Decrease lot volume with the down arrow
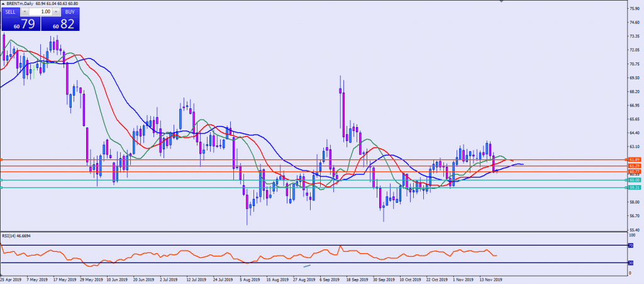The height and width of the screenshot is (284, 644). click(25, 11)
